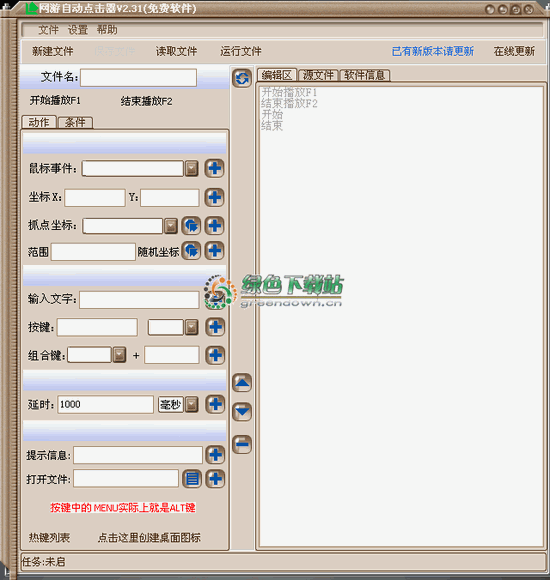Add 提示信息 message with the plus icon
This screenshot has height=580, width=550.
215,455
